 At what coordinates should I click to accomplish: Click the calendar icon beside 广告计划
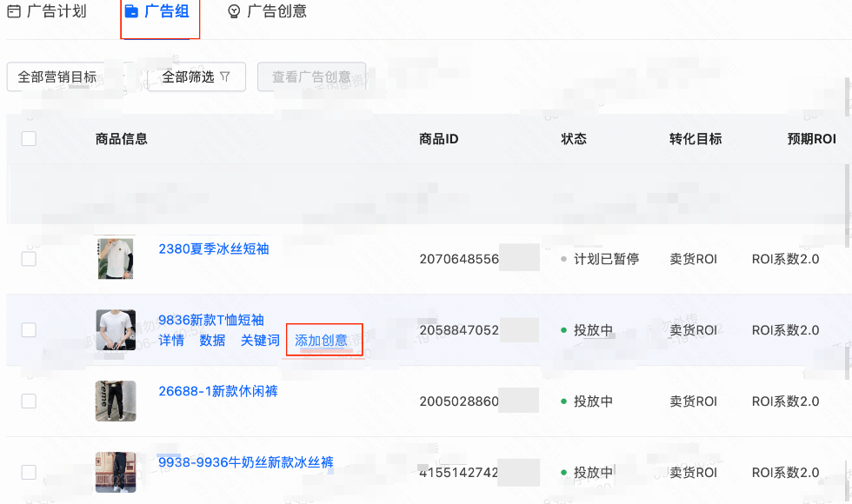(x=14, y=11)
